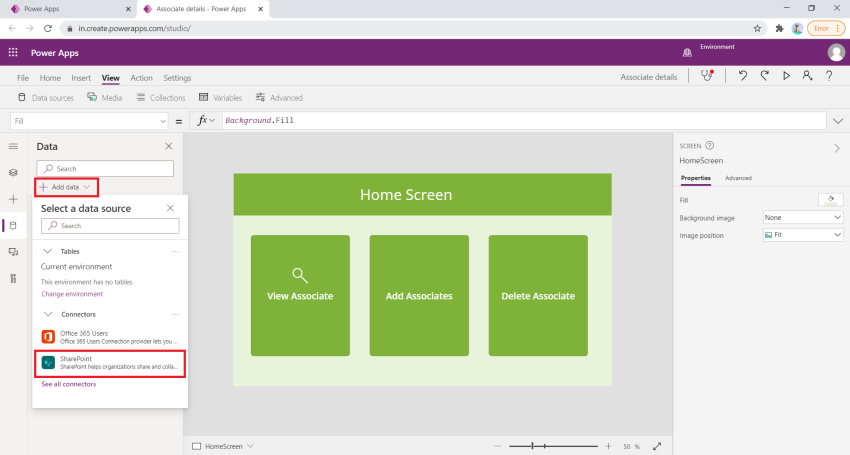Open the Tree view layers icon
This screenshot has width=850, height=455.
click(x=14, y=172)
